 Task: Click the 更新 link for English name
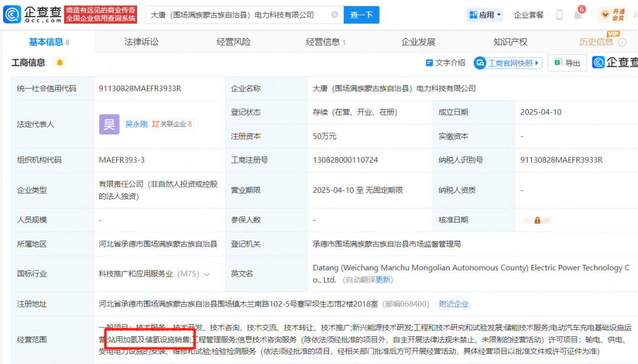pyautogui.click(x=383, y=280)
